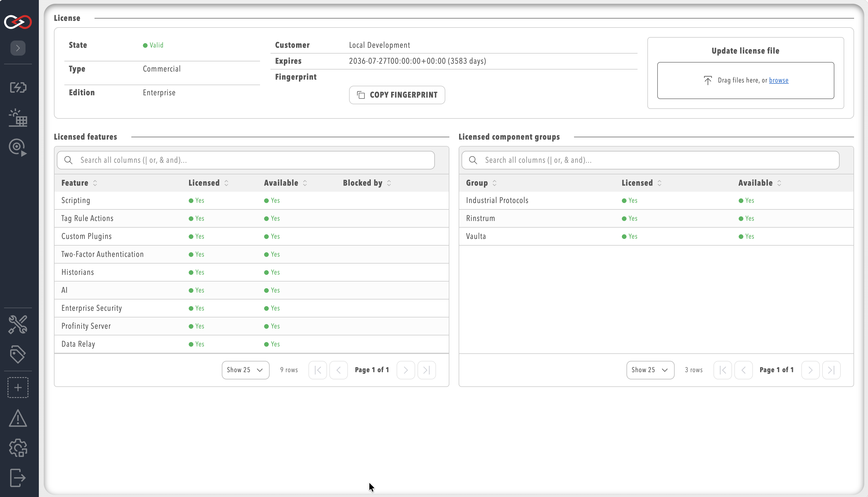Go to last page of features table
The height and width of the screenshot is (497, 868).
click(x=427, y=370)
